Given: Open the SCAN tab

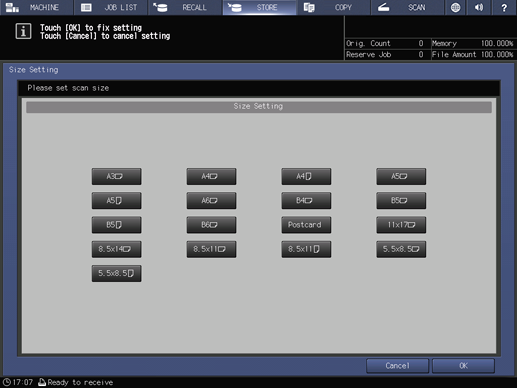Looking at the screenshot, I should (407, 7).
